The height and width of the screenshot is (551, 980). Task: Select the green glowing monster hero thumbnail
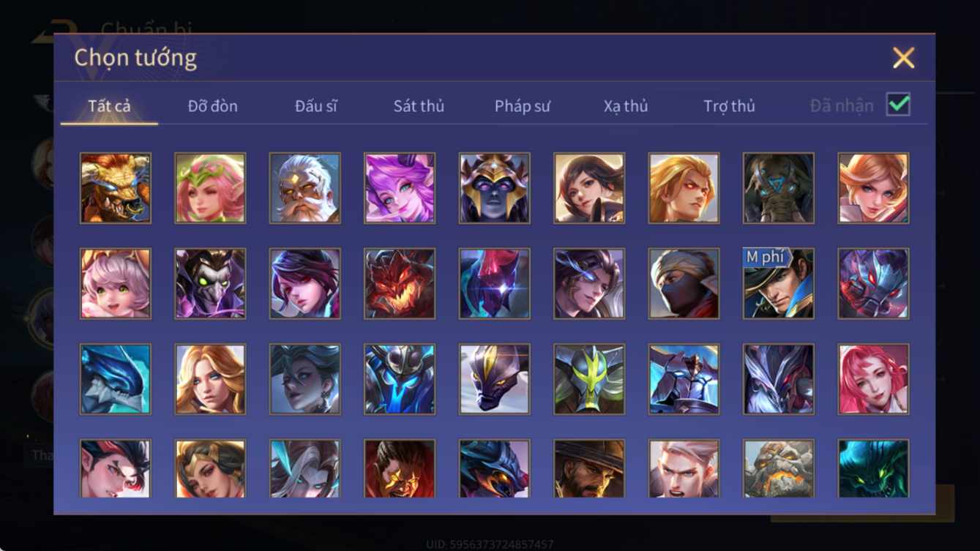point(873,468)
